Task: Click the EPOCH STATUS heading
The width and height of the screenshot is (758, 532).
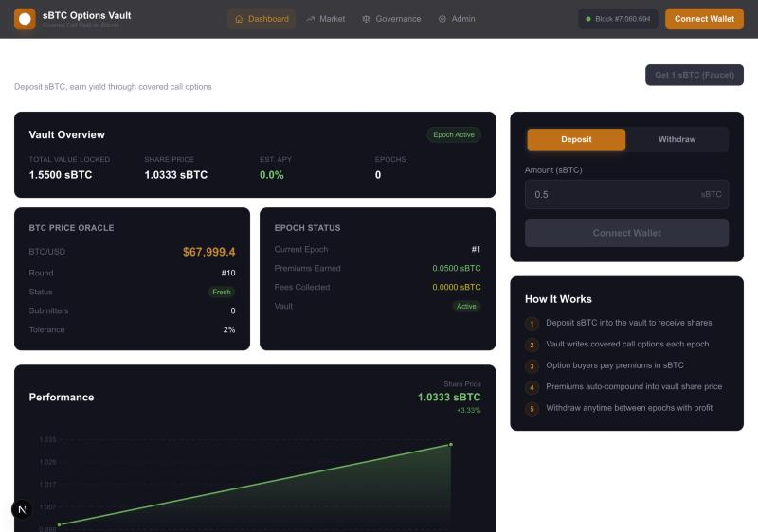Action: click(x=307, y=228)
